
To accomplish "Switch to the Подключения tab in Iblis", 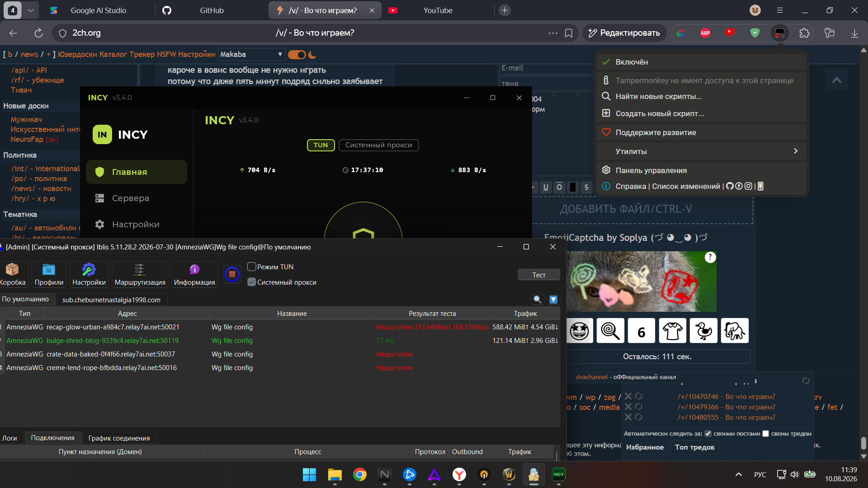I will 52,438.
